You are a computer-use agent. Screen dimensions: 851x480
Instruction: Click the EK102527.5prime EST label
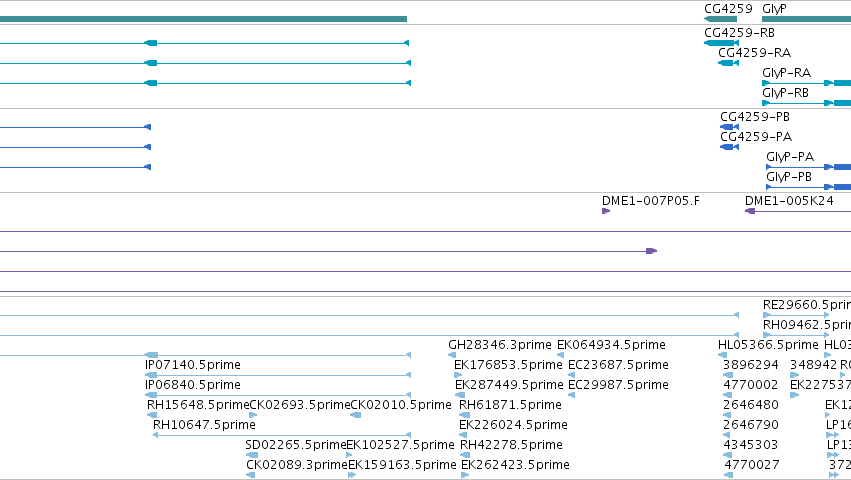coord(401,445)
